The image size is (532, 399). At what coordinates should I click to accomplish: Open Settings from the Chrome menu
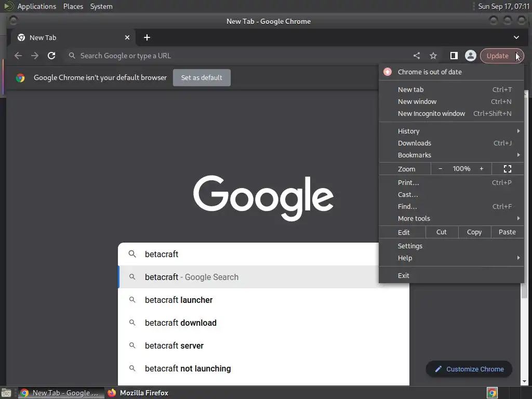click(451, 246)
